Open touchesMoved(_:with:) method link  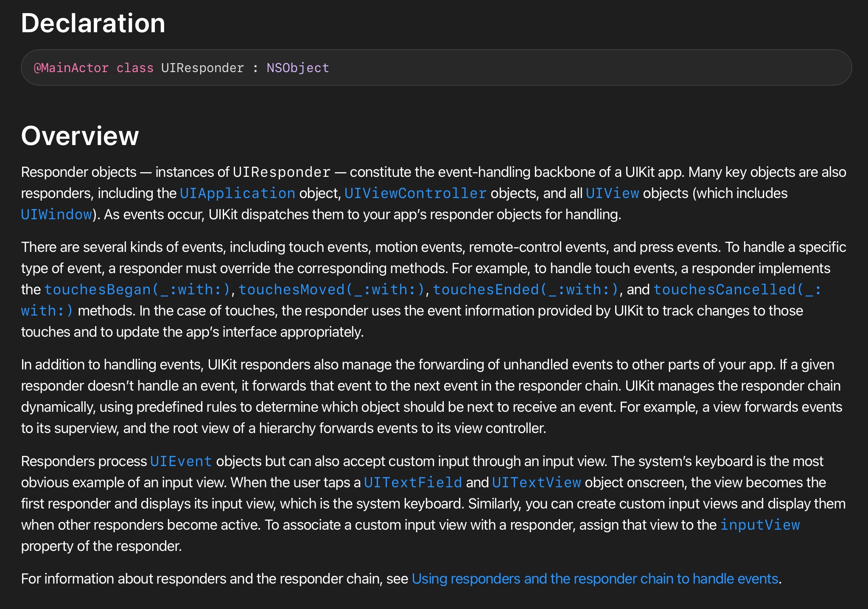coord(332,290)
